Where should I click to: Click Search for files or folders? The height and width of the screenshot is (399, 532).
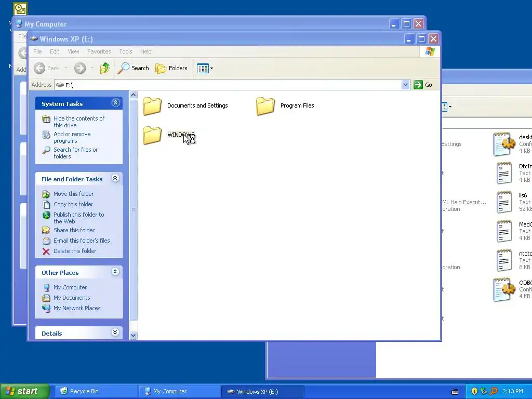point(75,153)
